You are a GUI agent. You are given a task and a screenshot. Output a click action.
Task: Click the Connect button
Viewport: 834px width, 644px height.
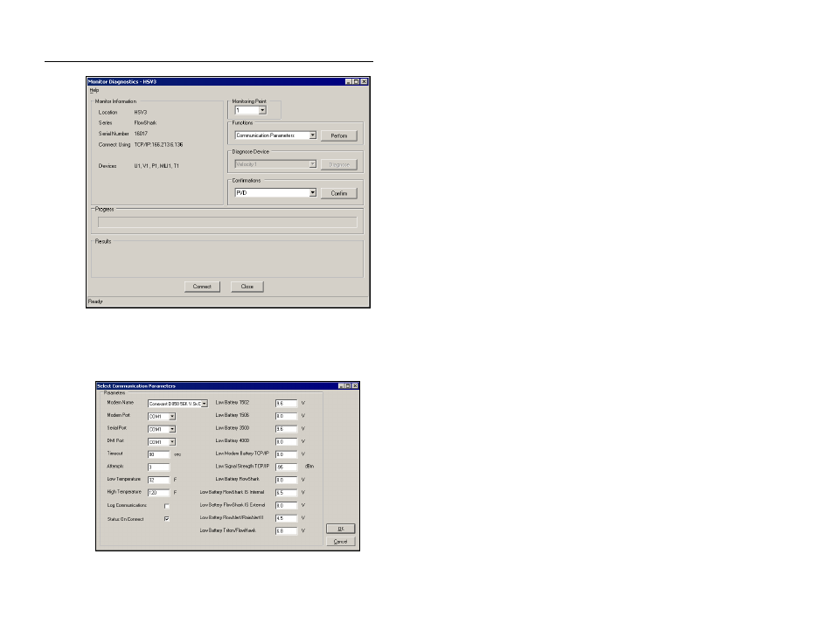click(x=202, y=287)
